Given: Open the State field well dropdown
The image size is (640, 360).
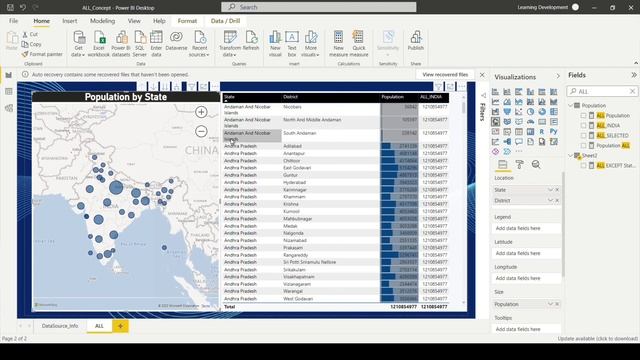Looking at the screenshot, I should pos(550,190).
